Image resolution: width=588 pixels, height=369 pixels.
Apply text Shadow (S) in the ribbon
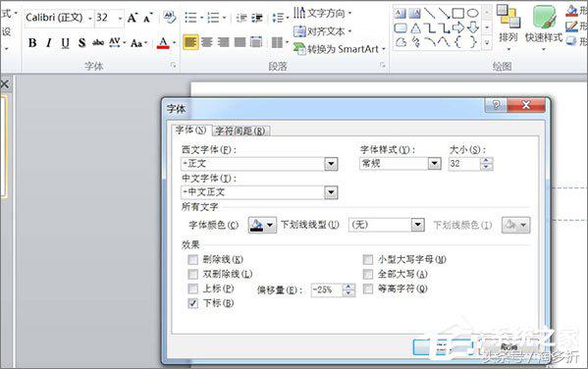[x=81, y=43]
